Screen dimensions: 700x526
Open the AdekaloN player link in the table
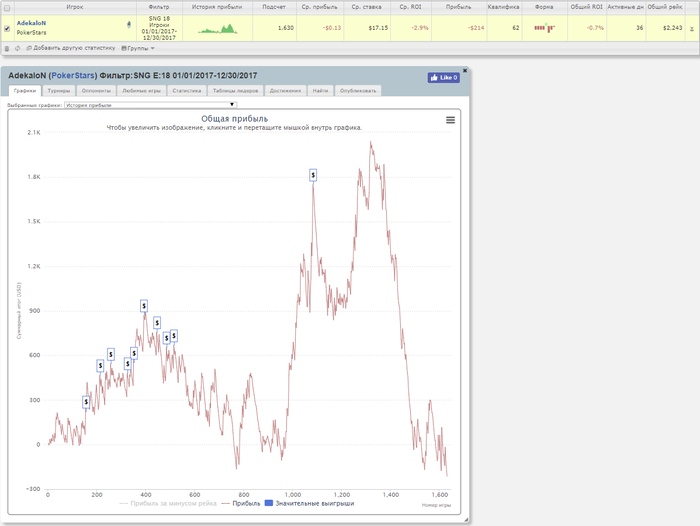(31, 23)
